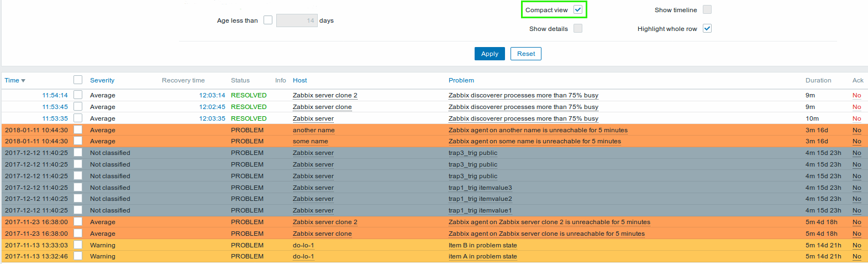
Task: Sort by the Problem column header
Action: 461,80
